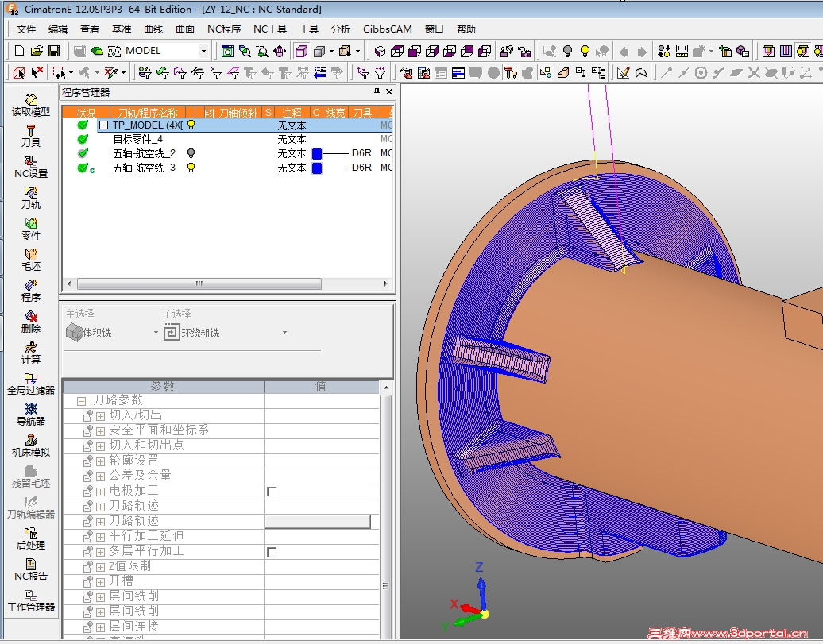The width and height of the screenshot is (823, 644).
Task: Click the 删除 sidebar icon
Action: click(x=30, y=322)
